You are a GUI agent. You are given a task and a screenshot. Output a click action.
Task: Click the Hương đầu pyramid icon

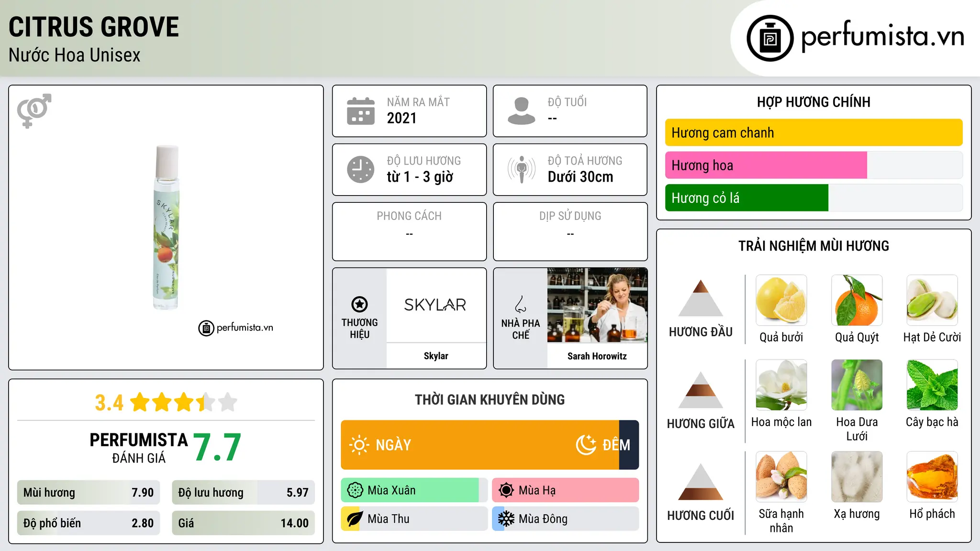[701, 298]
